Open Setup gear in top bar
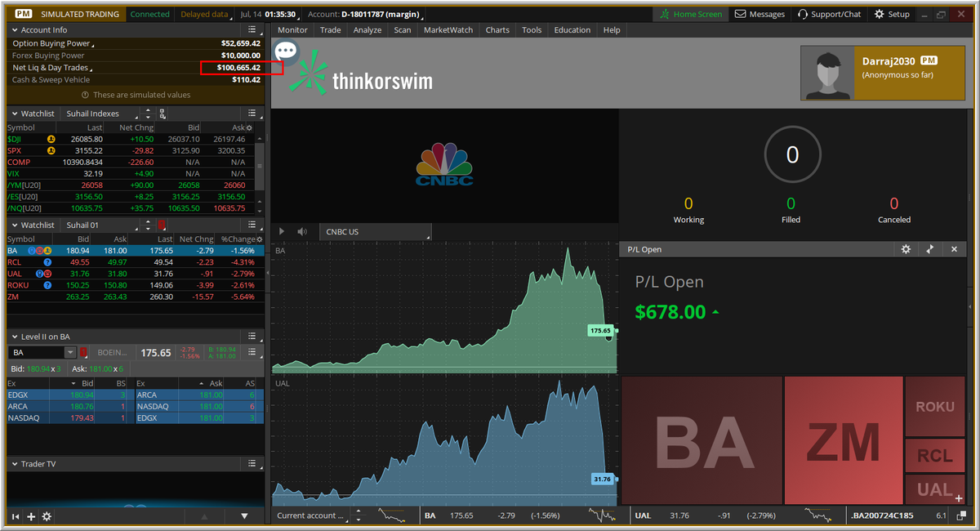The width and height of the screenshot is (980, 531). (892, 14)
